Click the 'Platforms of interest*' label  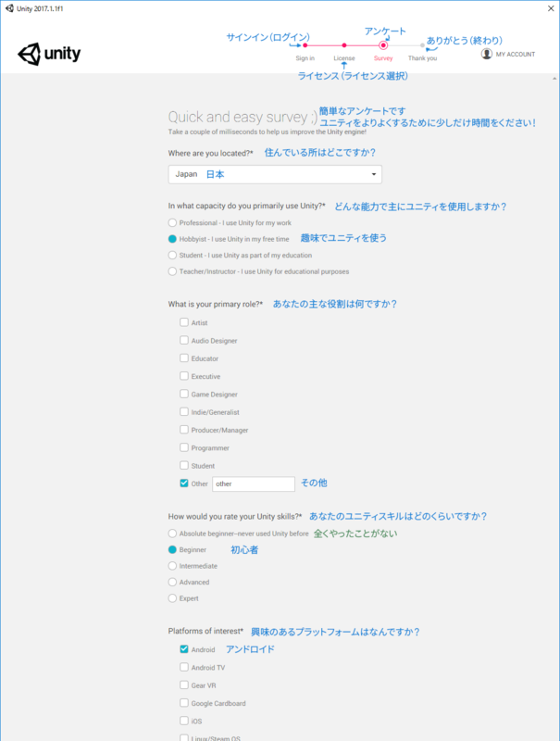pyautogui.click(x=205, y=632)
